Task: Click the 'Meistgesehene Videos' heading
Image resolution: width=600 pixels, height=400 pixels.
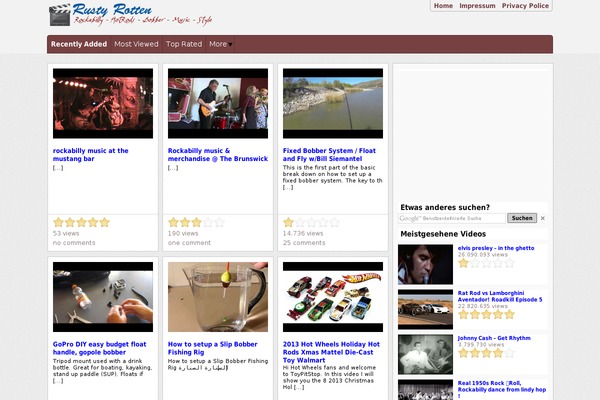Action: tap(443, 234)
